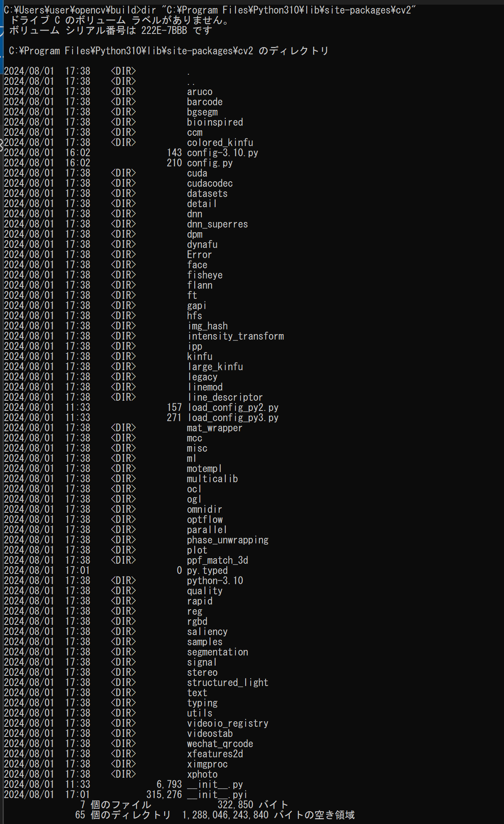504x824 pixels.
Task: Select the __init__.py file name
Action: click(215, 785)
